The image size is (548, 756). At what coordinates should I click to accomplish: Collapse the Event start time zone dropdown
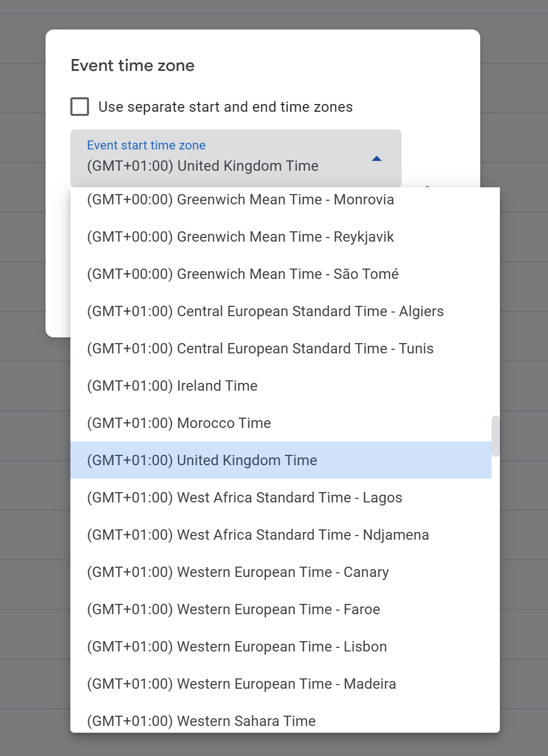click(x=235, y=158)
